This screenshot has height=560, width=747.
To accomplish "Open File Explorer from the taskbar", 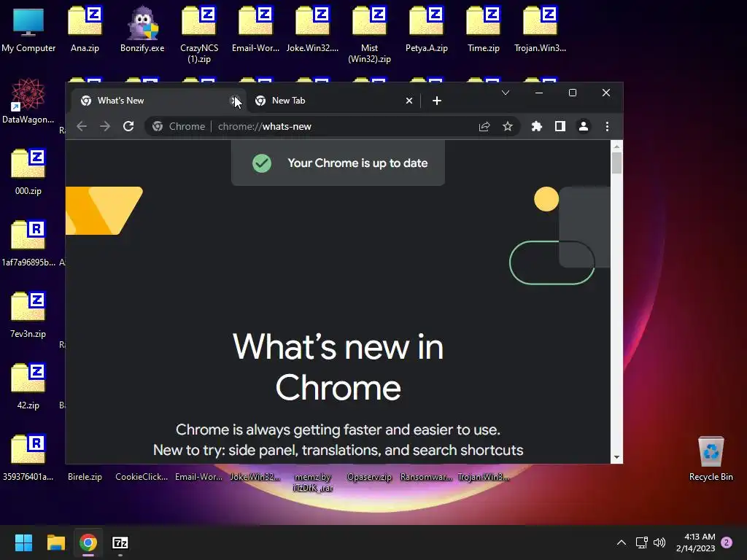I will point(55,542).
